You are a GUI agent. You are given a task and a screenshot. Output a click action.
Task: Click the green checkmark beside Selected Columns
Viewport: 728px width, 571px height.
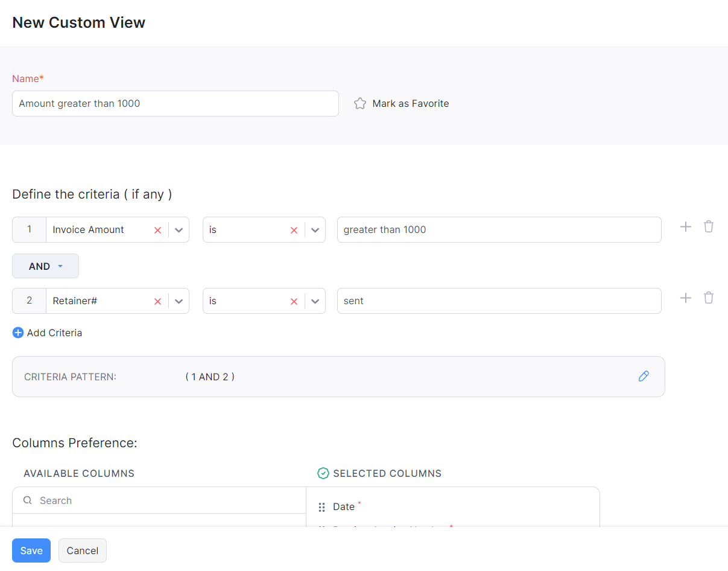[323, 473]
